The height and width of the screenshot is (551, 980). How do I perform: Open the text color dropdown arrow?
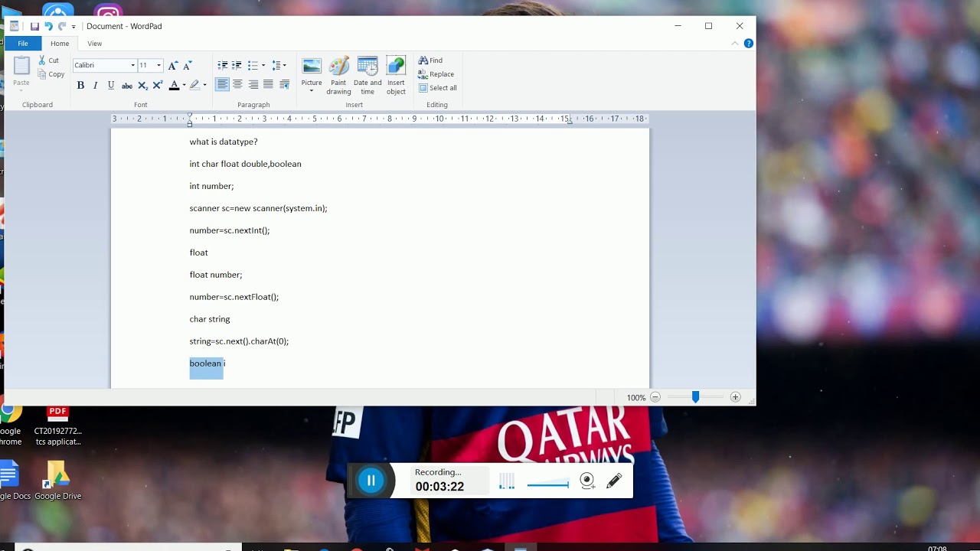point(184,85)
